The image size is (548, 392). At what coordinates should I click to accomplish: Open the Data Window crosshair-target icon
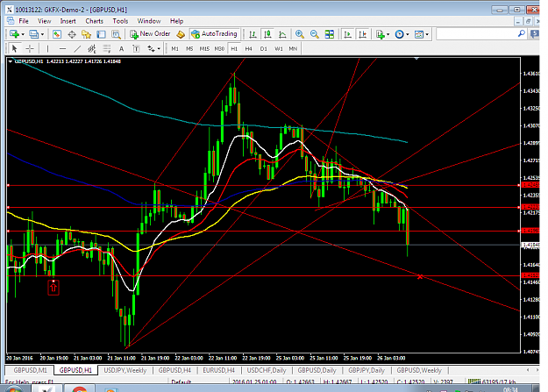pos(72,34)
